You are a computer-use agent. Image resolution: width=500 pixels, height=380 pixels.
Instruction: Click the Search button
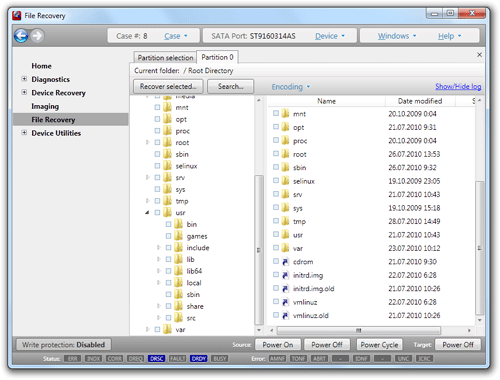230,87
